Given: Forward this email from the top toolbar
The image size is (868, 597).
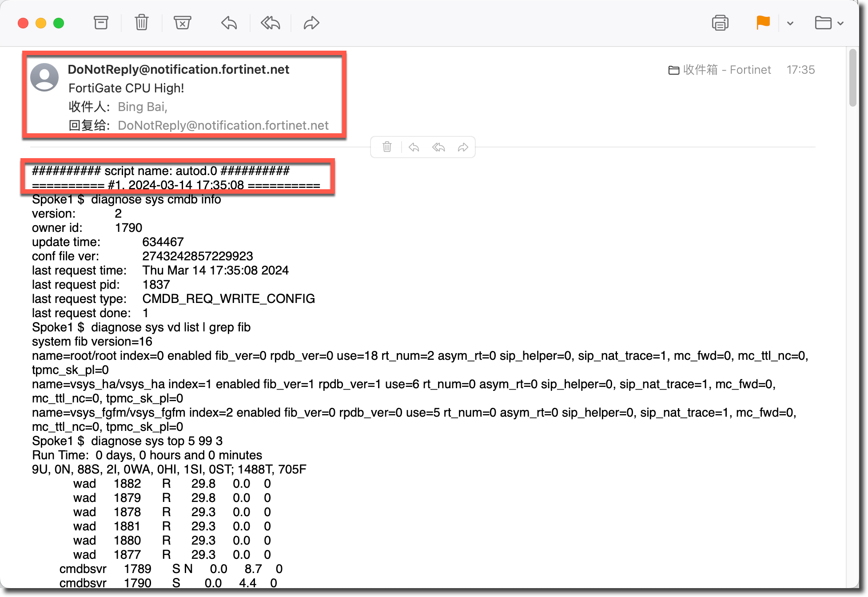Looking at the screenshot, I should (311, 23).
